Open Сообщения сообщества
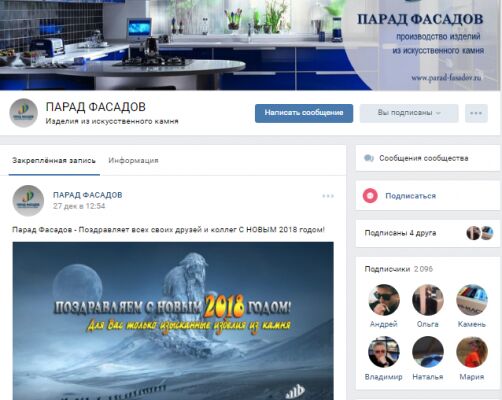502x400 pixels. pyautogui.click(x=428, y=158)
